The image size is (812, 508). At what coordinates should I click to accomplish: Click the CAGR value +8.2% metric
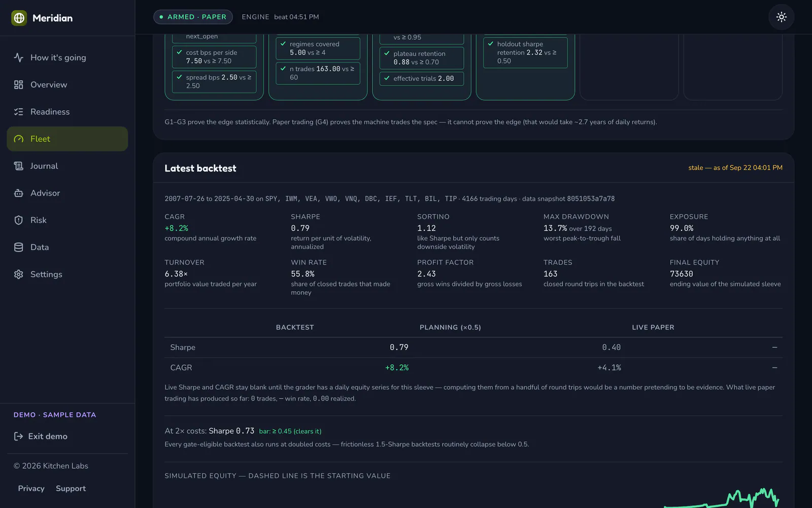pos(176,228)
